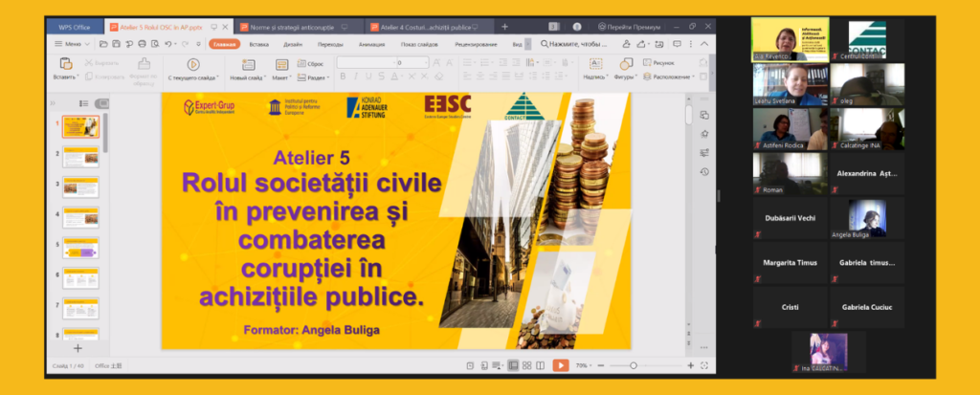
Task: Open the Фигуры shapes icon
Action: coord(625,63)
